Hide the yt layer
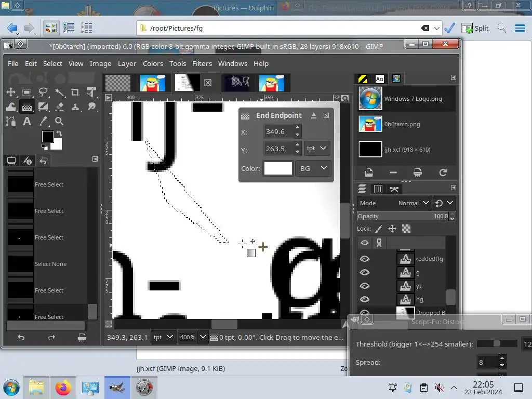This screenshot has height=399, width=532. (364, 286)
